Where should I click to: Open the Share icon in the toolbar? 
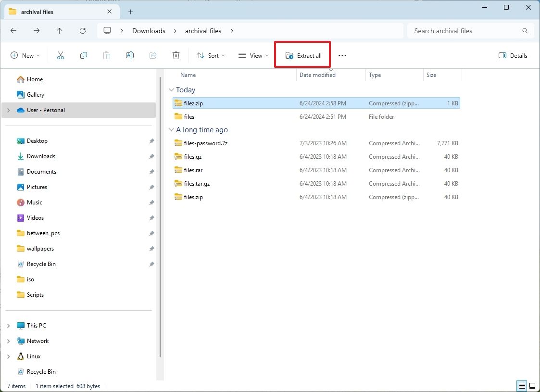coord(153,55)
